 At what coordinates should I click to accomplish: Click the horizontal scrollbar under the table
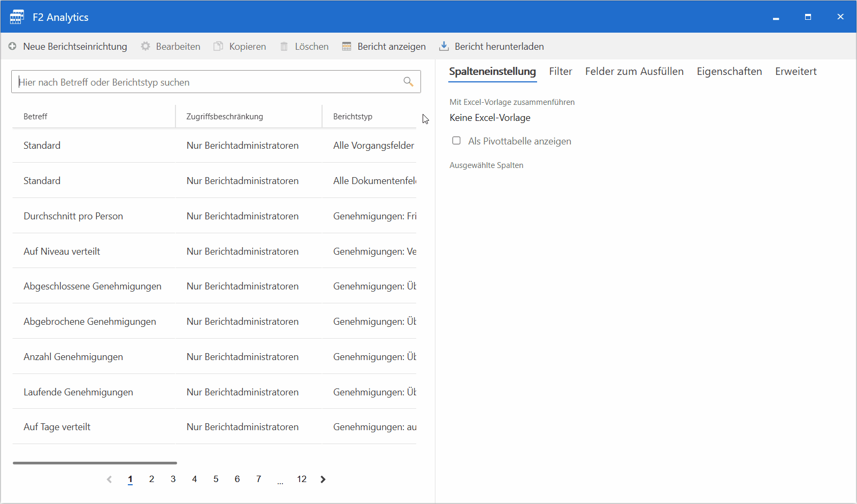[95, 463]
